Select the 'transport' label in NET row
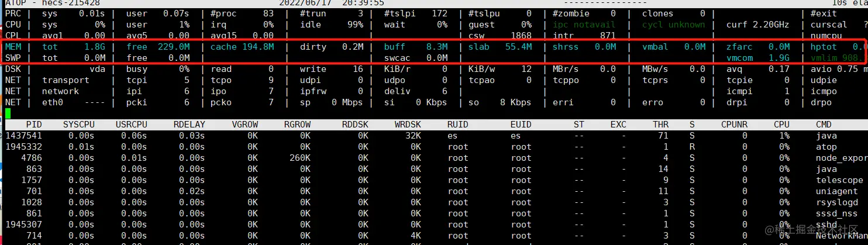Viewport: 868px width, 245px height. coord(66,80)
